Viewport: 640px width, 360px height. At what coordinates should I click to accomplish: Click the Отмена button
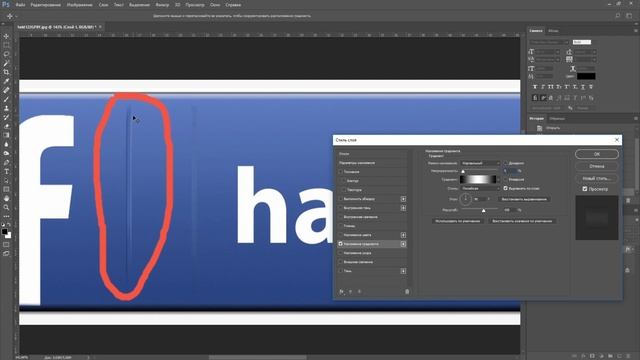597,166
